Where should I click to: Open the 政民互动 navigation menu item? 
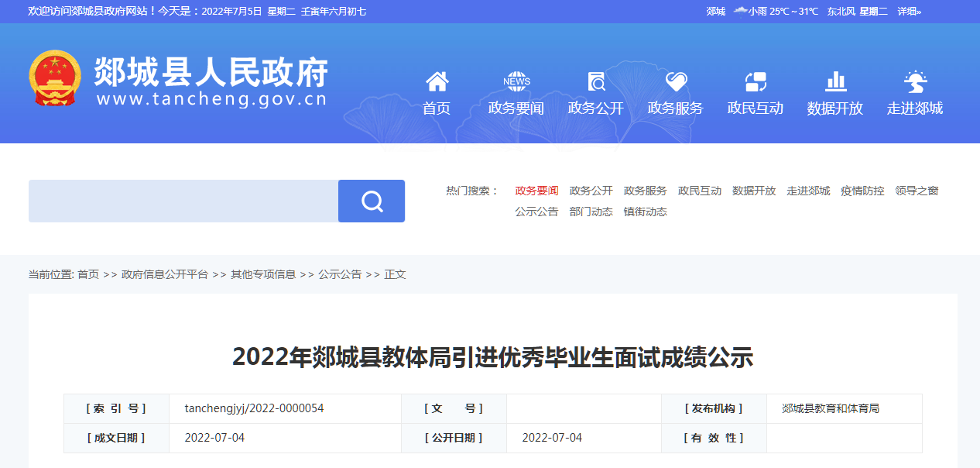756,108
